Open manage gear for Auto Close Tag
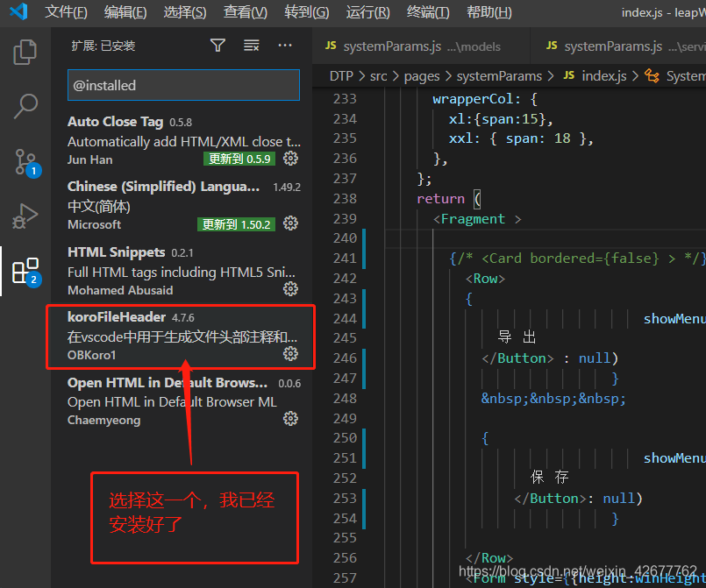Screen dimensions: 706x588 [290, 159]
